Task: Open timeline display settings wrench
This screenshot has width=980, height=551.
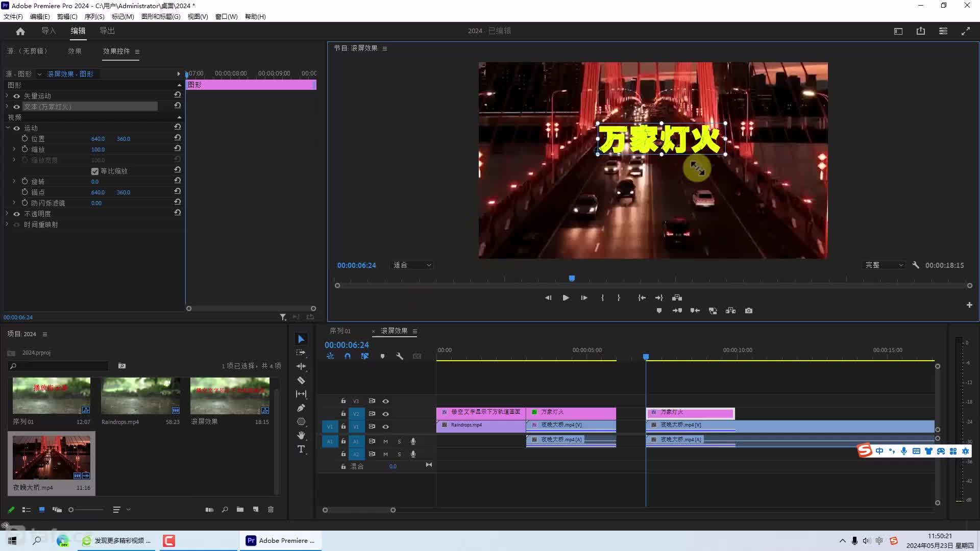Action: (400, 357)
